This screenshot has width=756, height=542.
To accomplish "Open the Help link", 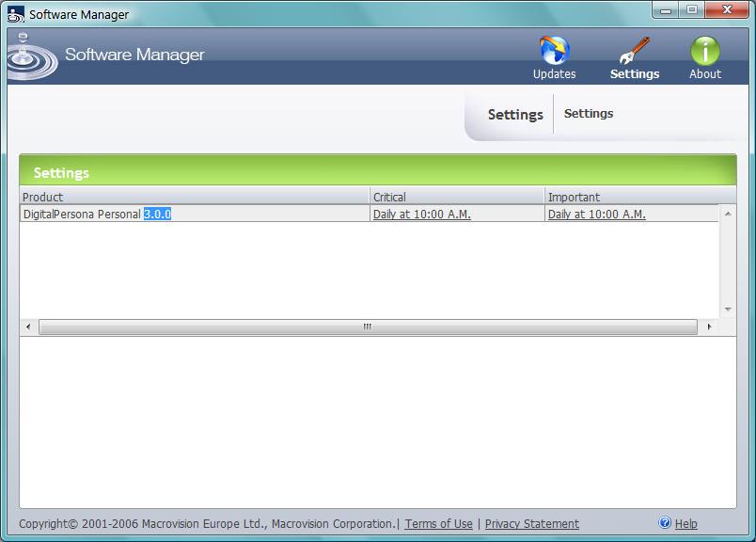I will [x=686, y=524].
